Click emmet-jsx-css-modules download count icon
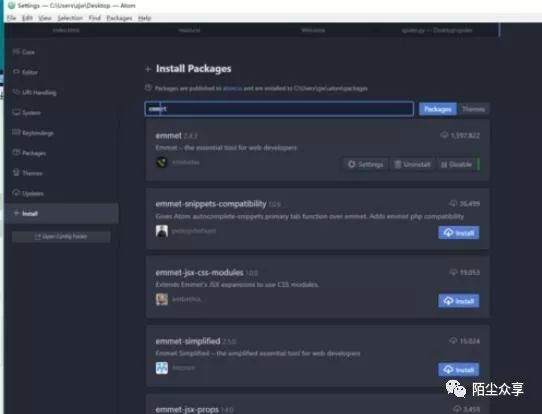The image size is (542, 414). [453, 272]
